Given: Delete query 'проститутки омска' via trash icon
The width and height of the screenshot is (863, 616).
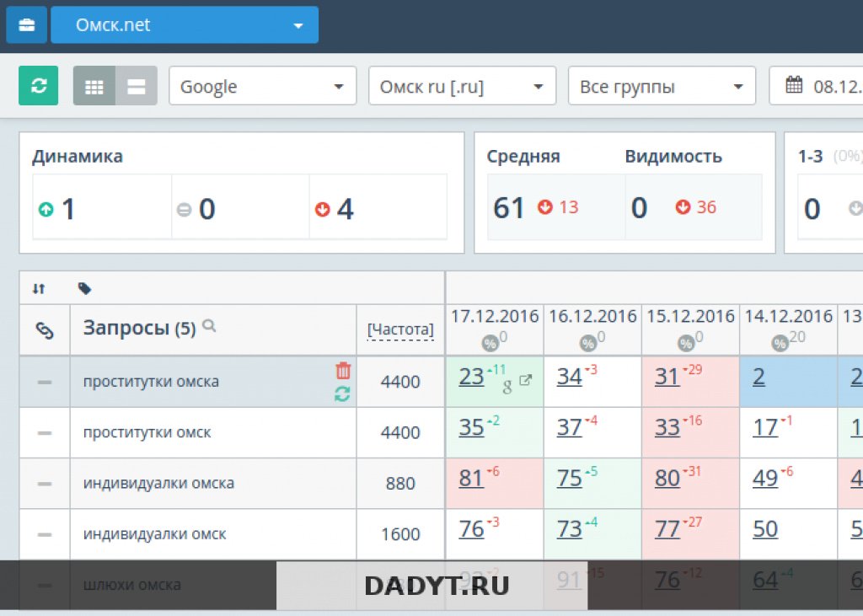Looking at the screenshot, I should pyautogui.click(x=342, y=369).
